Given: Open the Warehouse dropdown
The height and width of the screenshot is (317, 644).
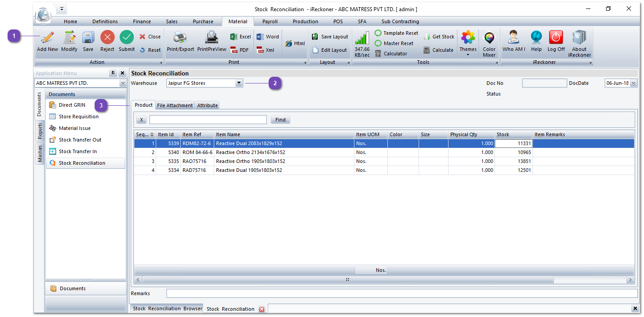Looking at the screenshot, I should [x=239, y=83].
